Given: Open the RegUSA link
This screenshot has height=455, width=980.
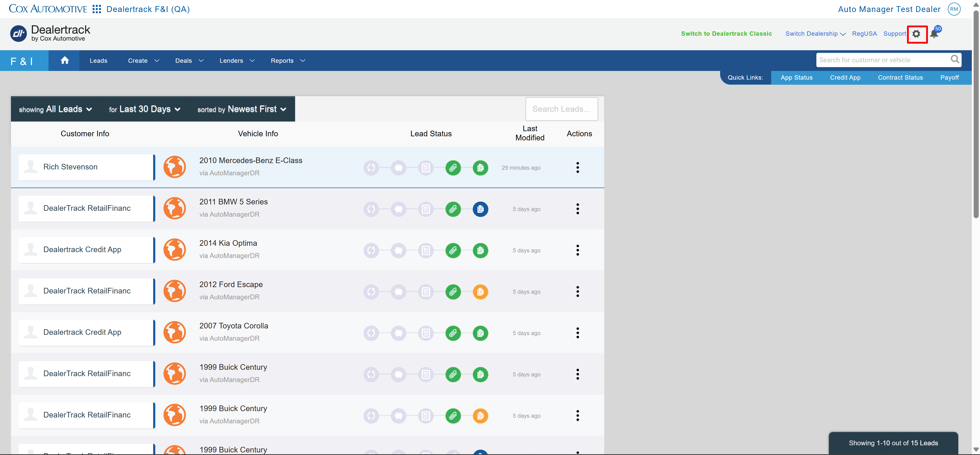Looking at the screenshot, I should click(x=864, y=34).
